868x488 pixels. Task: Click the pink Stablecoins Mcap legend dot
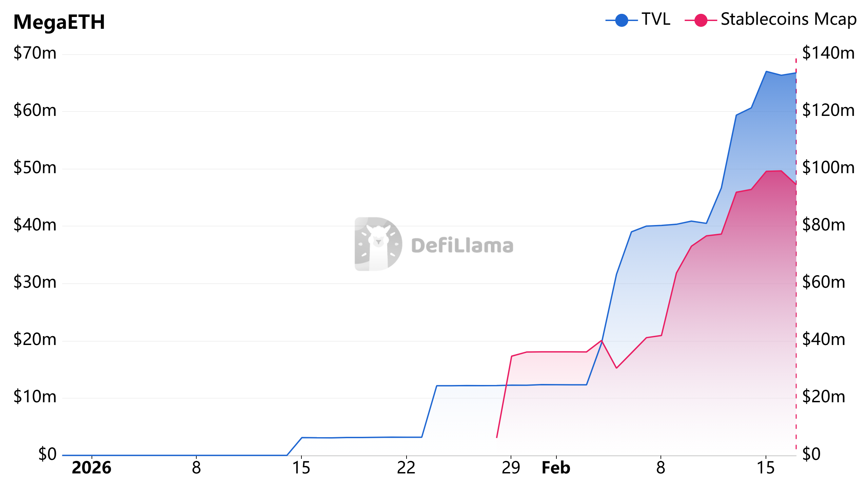pos(701,20)
